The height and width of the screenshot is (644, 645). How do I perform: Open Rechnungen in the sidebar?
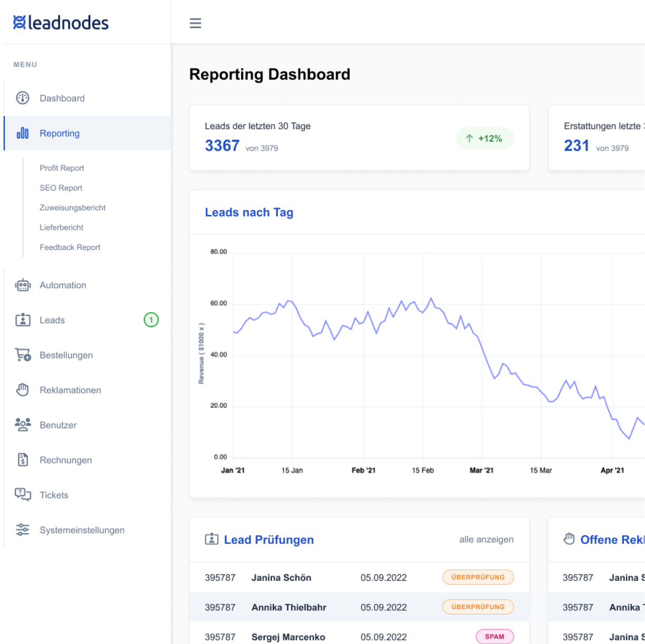point(88,460)
